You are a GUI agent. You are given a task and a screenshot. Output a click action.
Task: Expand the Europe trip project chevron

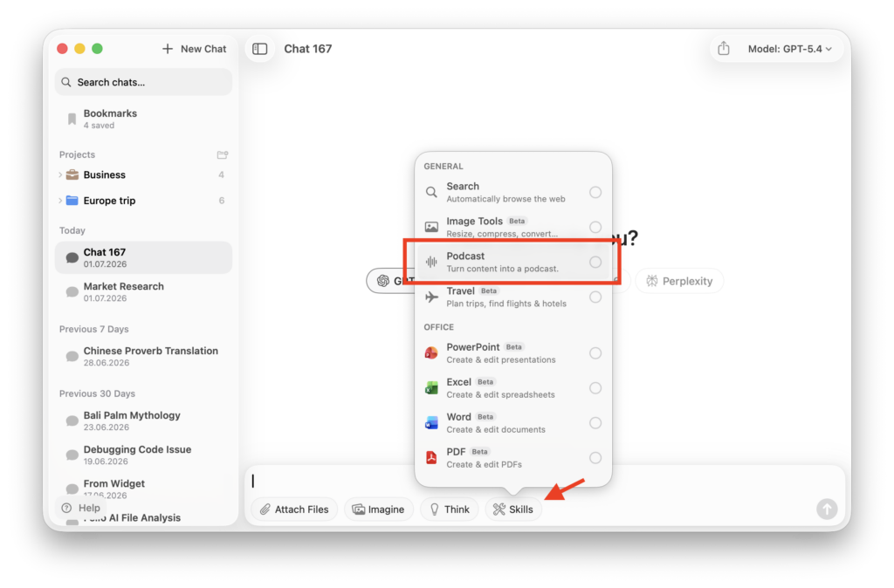(60, 201)
